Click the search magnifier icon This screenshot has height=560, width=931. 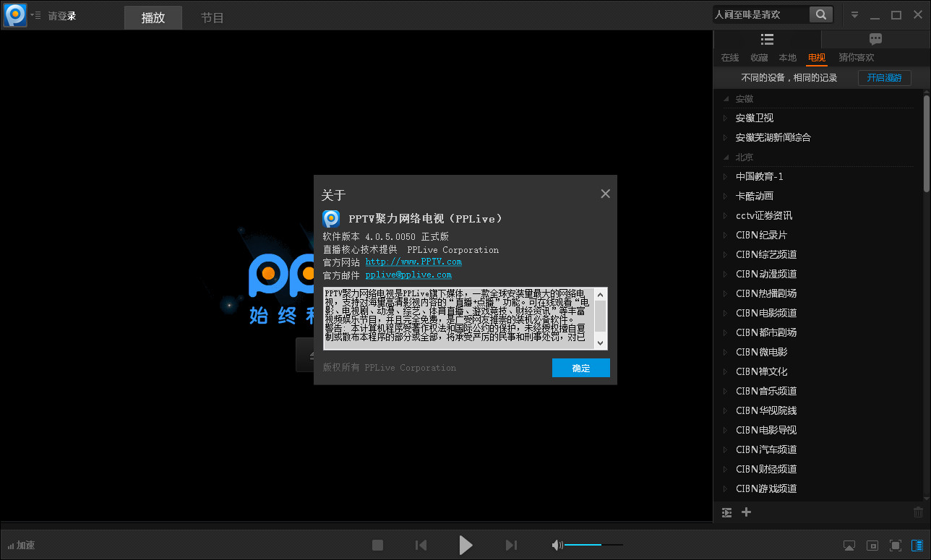tap(820, 14)
